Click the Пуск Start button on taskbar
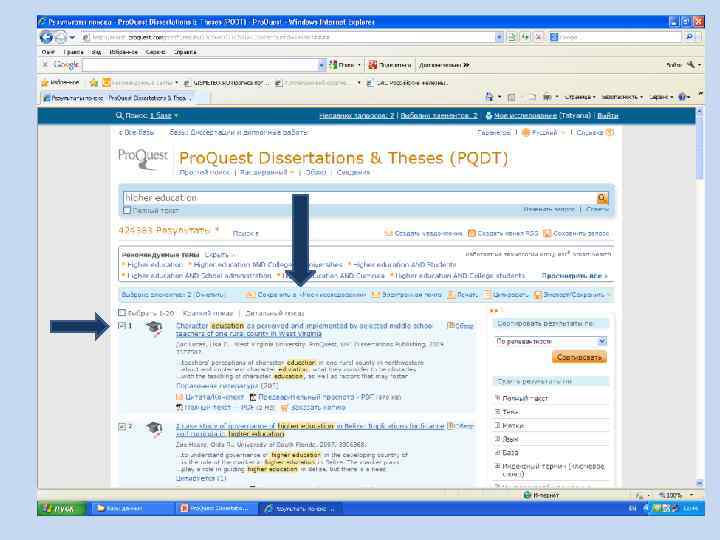This screenshot has height=540, width=720. coord(62,508)
